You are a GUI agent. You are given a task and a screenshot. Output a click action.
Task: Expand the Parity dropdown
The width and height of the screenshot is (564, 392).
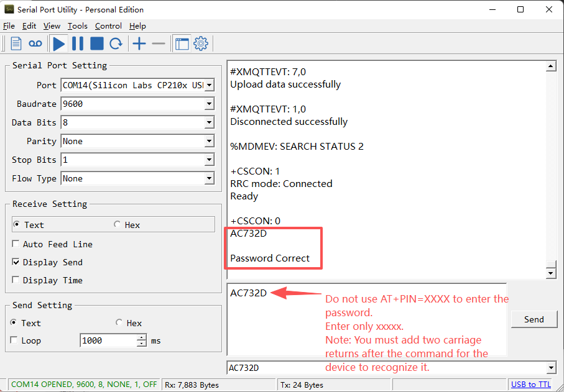coord(209,141)
